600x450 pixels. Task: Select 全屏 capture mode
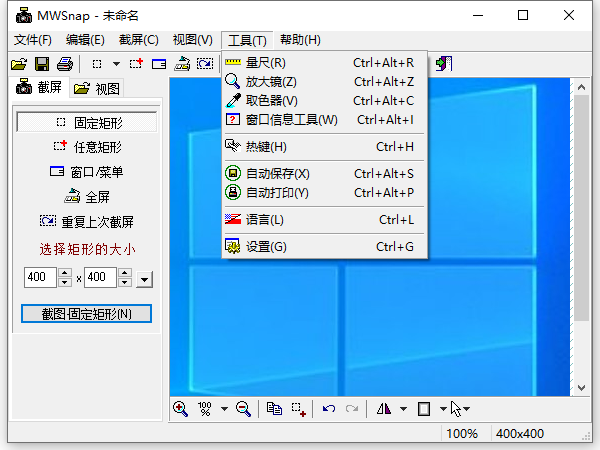point(87,197)
